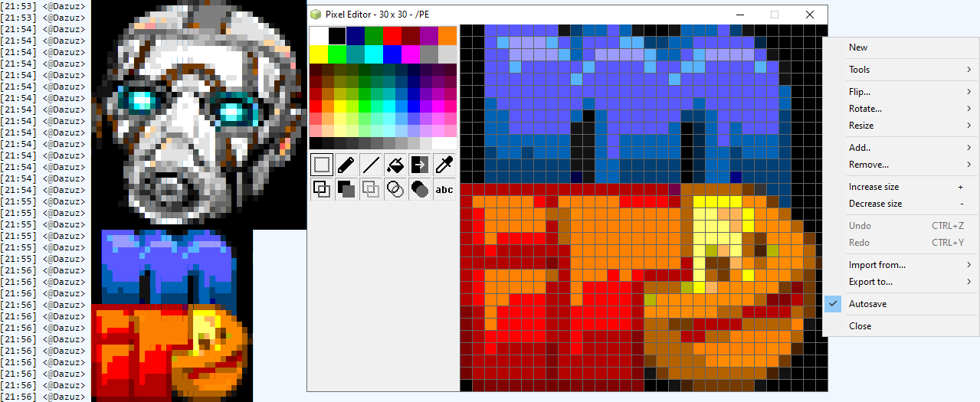Choose the bright yellow palette swatch
This screenshot has height=402, width=980.
(319, 54)
